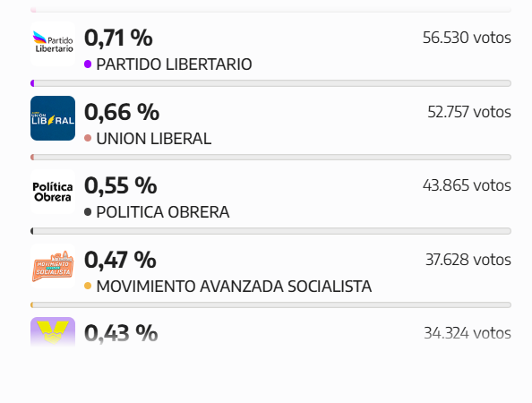
Task: Click the dark dot beside POLITICA OBRERA
Action: (88, 212)
